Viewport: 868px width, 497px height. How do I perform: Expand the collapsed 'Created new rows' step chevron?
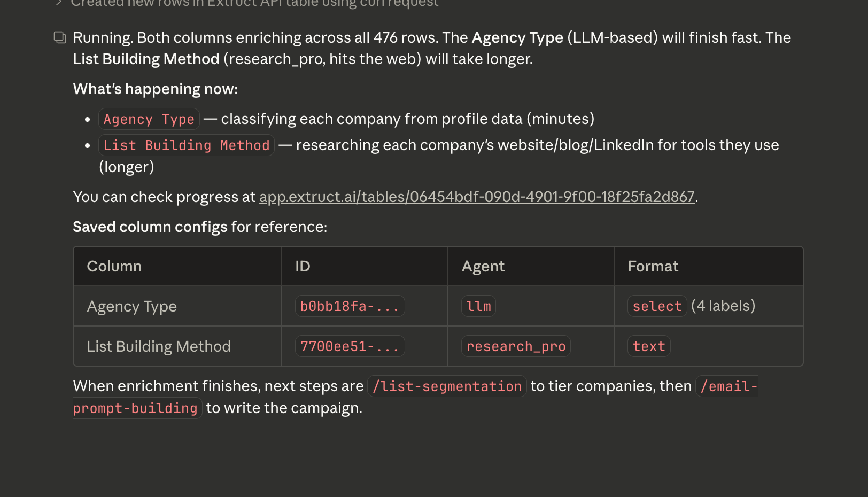coord(59,3)
